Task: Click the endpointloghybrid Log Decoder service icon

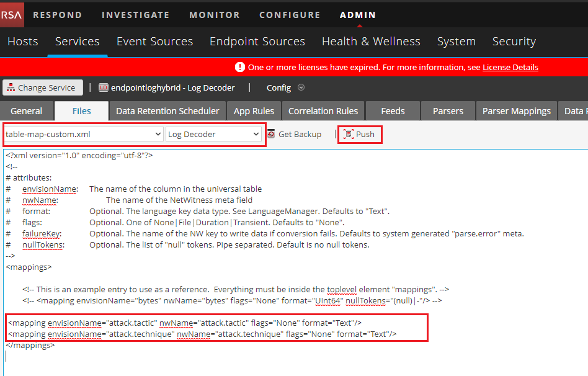Action: point(104,88)
